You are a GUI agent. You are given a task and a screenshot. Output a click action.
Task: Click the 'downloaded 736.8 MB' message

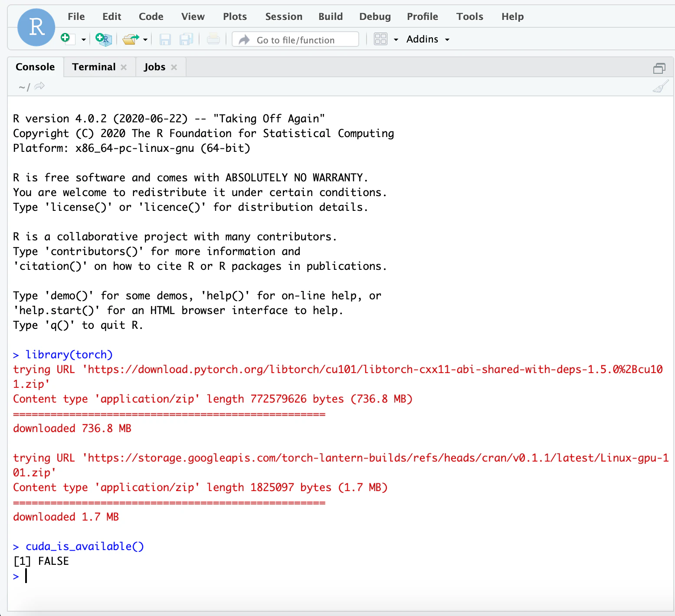pyautogui.click(x=72, y=428)
